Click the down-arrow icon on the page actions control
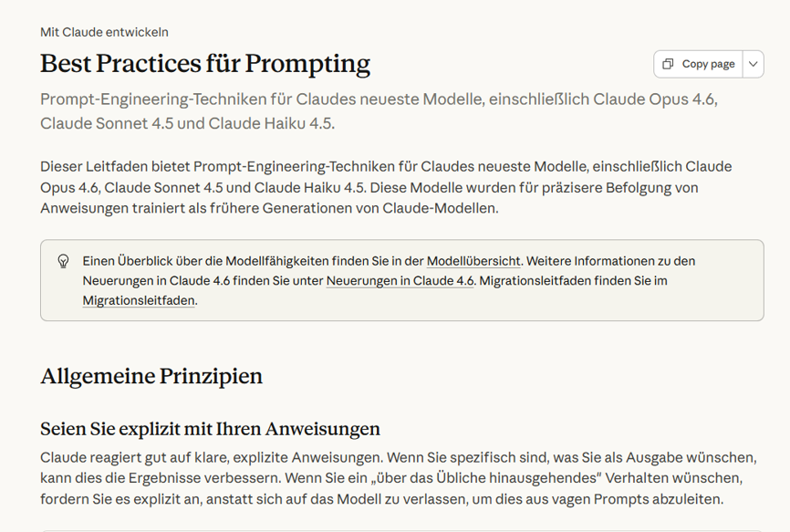Viewport: 790px width, 532px height. tap(752, 64)
